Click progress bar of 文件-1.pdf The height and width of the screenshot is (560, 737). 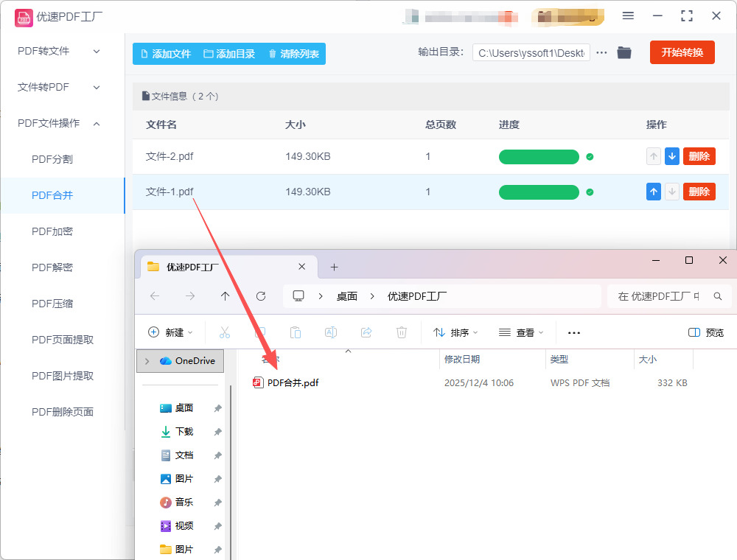(x=539, y=192)
